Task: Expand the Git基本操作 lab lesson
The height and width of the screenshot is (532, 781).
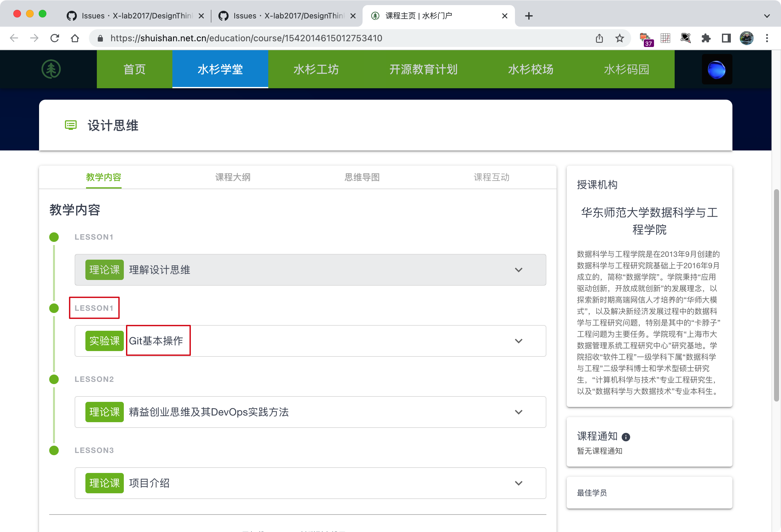Action: click(518, 341)
